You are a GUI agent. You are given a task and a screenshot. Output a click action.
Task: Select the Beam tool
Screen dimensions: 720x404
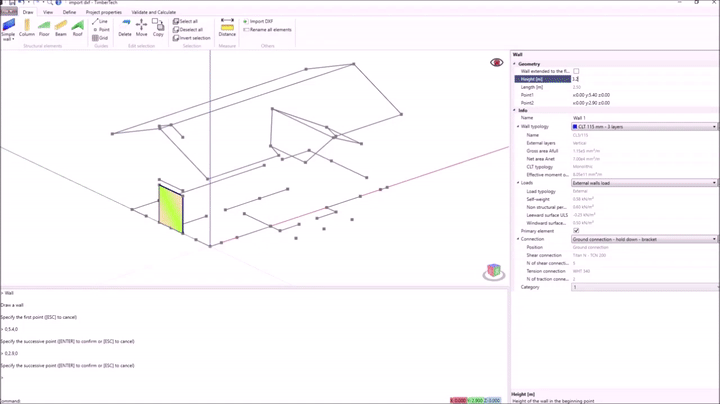point(60,27)
